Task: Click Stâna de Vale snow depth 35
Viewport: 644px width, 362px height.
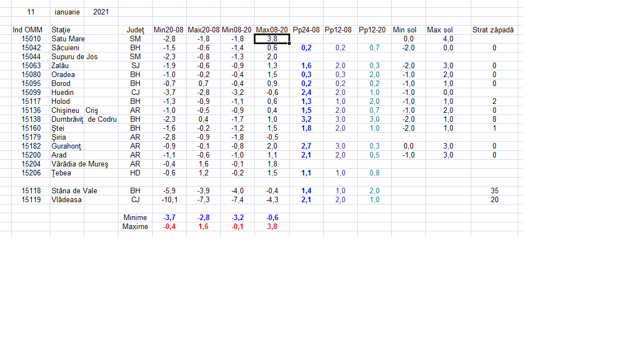Action: (x=495, y=191)
